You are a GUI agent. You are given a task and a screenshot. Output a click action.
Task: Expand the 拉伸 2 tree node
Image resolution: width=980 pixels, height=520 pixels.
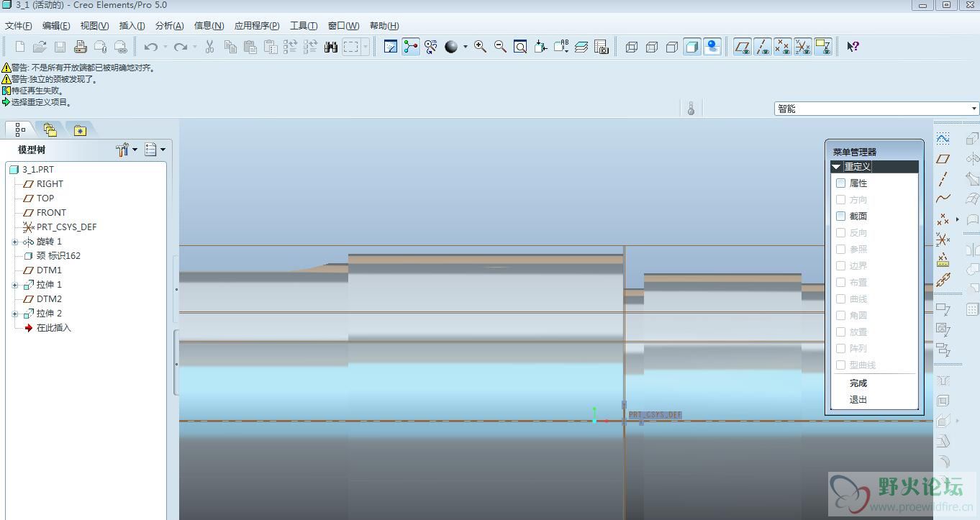click(15, 314)
